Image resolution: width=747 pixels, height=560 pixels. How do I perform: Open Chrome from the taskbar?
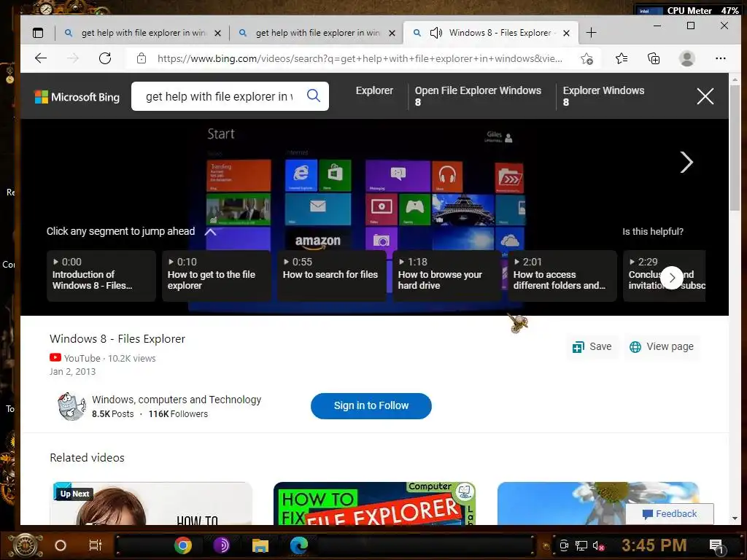183,545
